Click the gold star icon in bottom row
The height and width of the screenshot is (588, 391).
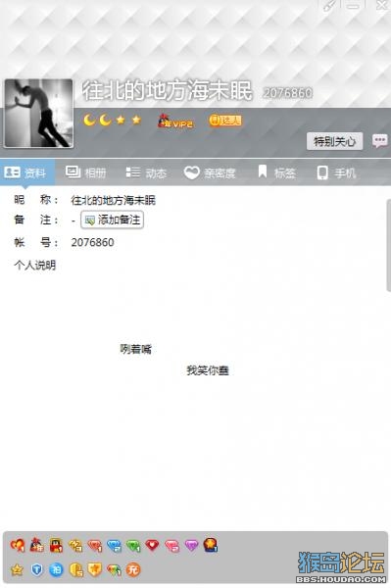[17, 570]
